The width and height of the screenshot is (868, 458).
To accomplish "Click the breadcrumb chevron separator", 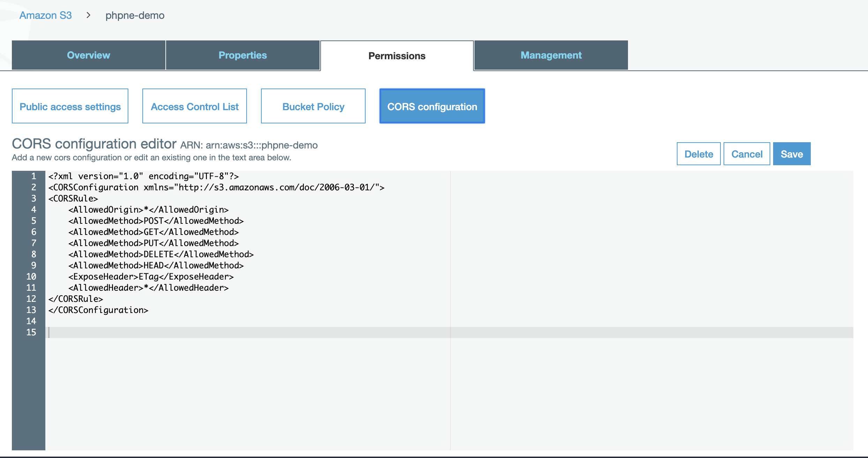I will [89, 15].
